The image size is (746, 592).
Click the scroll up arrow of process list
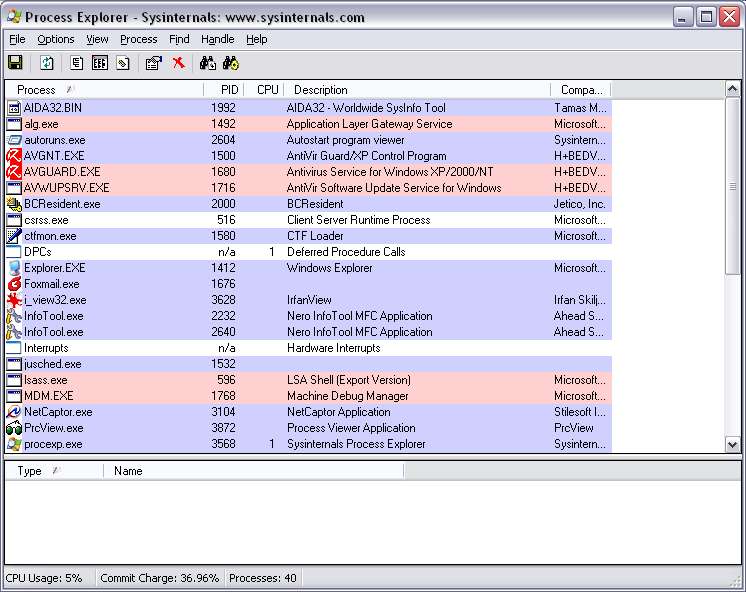[732, 90]
